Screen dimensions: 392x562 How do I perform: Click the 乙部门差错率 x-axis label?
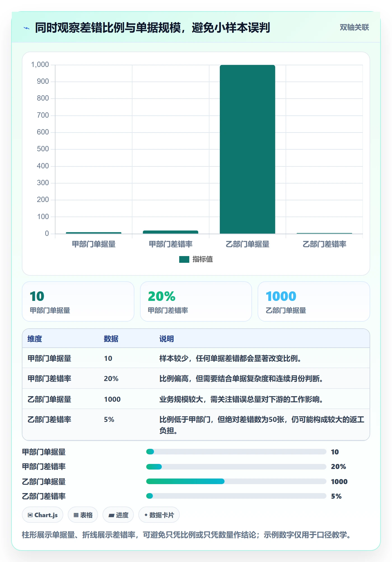coord(324,244)
